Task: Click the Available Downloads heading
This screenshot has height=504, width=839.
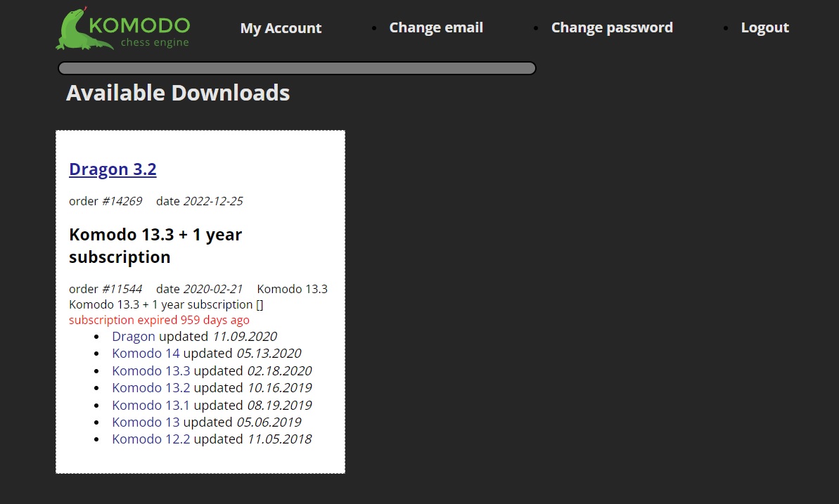Action: [178, 93]
